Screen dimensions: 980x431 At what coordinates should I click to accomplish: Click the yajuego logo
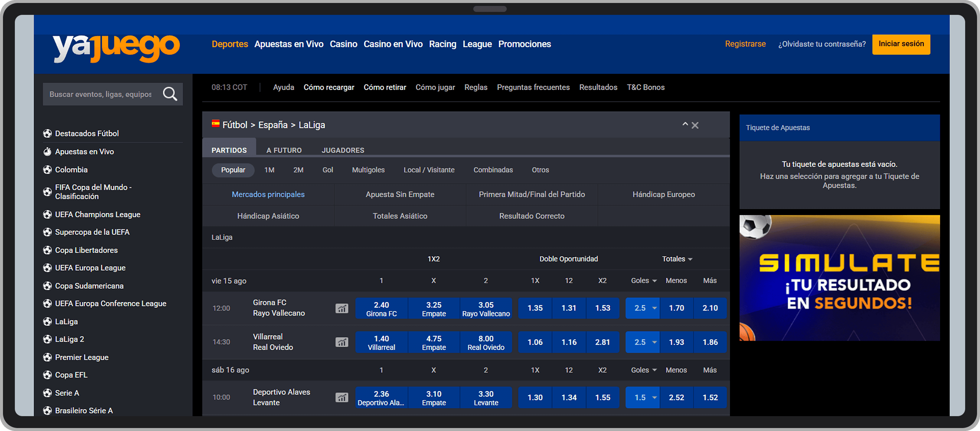(x=116, y=48)
